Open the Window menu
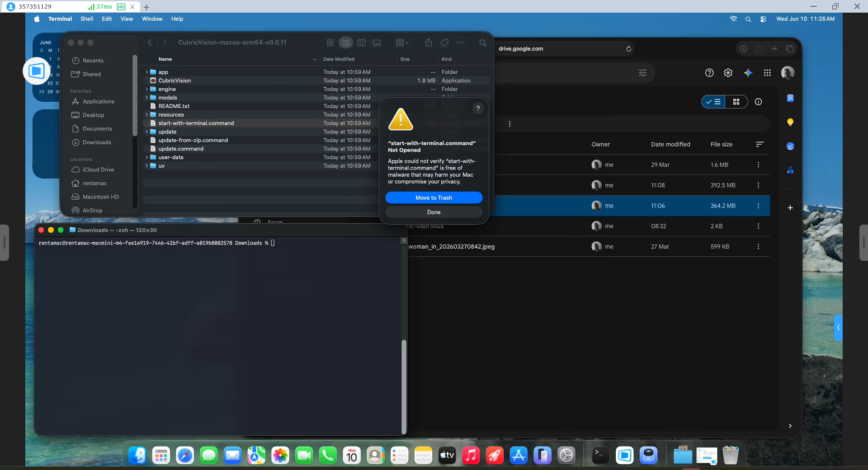This screenshot has height=470, width=868. click(152, 19)
